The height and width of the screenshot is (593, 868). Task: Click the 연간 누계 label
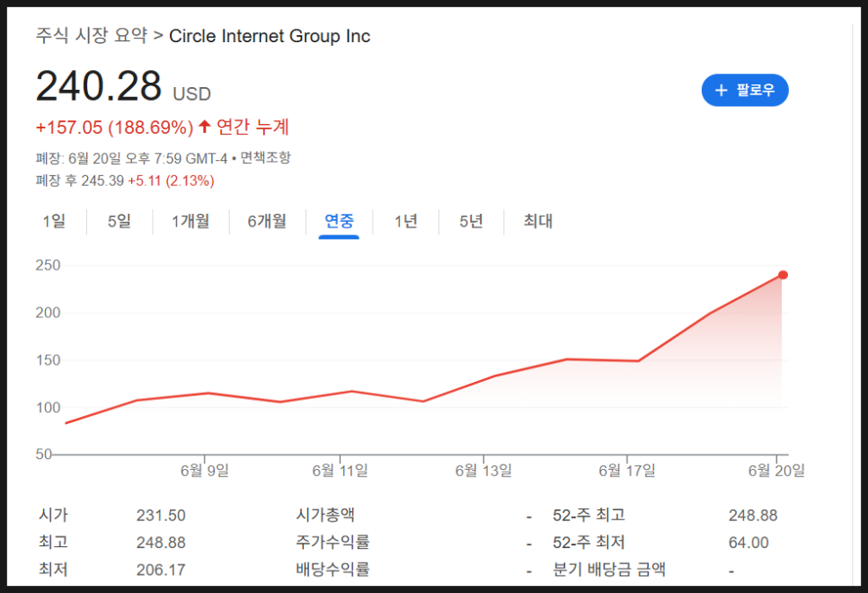click(x=252, y=128)
